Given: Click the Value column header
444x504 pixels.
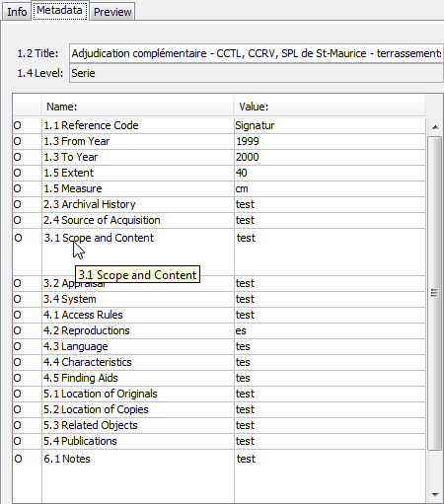Looking at the screenshot, I should pyautogui.click(x=330, y=107).
